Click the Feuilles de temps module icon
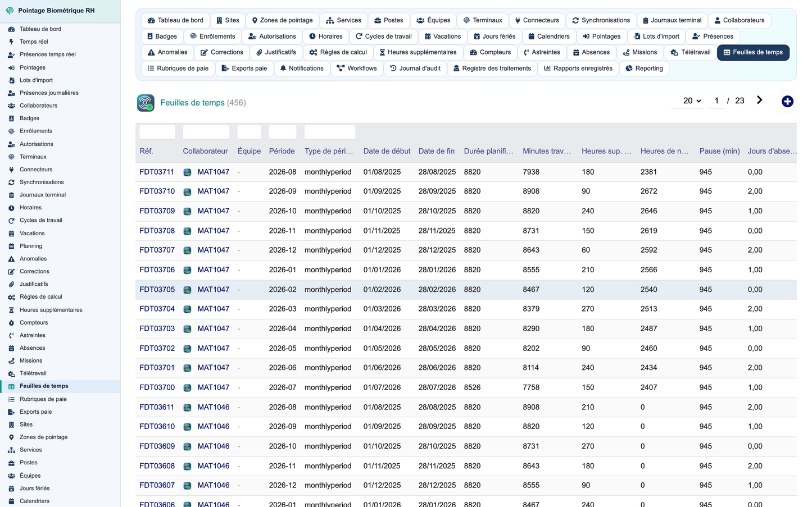 tap(146, 103)
